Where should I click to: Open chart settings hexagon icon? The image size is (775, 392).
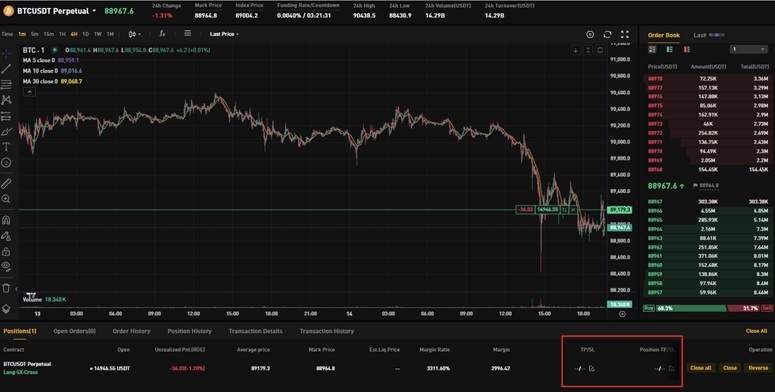tap(590, 34)
